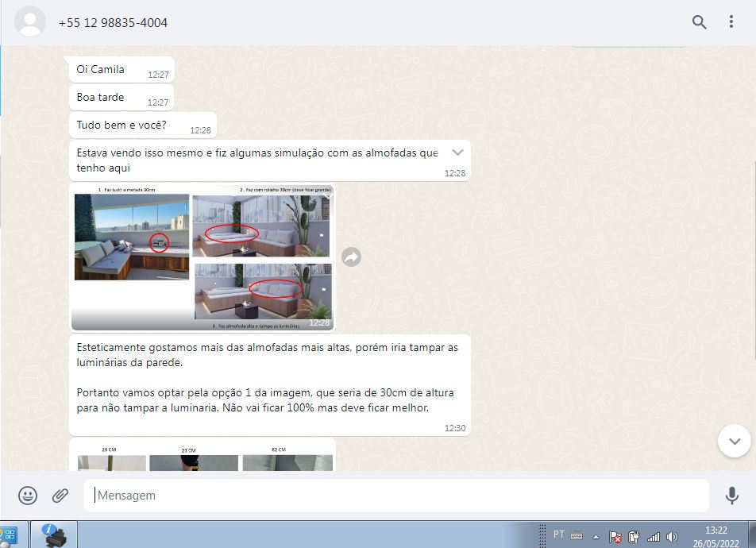The width and height of the screenshot is (756, 548).
Task: Open options for the 'Estava vendo isso mesmo' message
Action: coord(457,152)
